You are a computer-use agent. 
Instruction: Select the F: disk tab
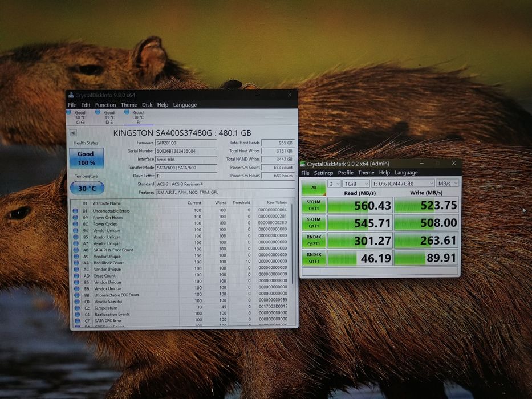click(x=138, y=117)
